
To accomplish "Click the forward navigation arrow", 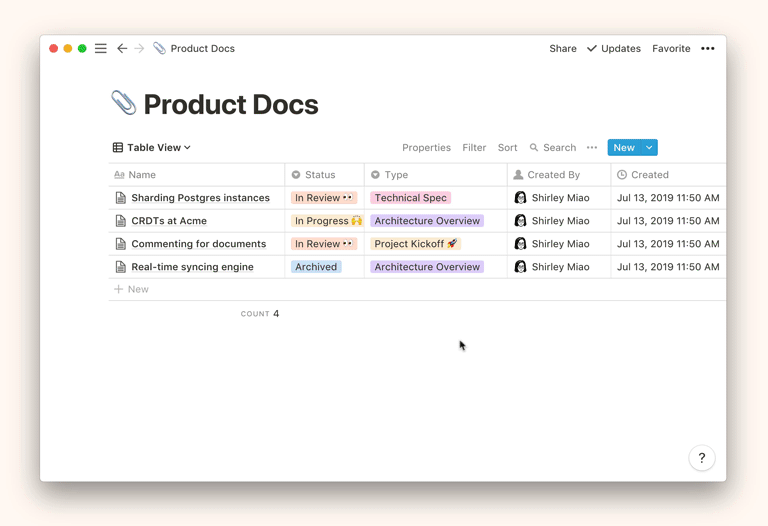I will [139, 48].
